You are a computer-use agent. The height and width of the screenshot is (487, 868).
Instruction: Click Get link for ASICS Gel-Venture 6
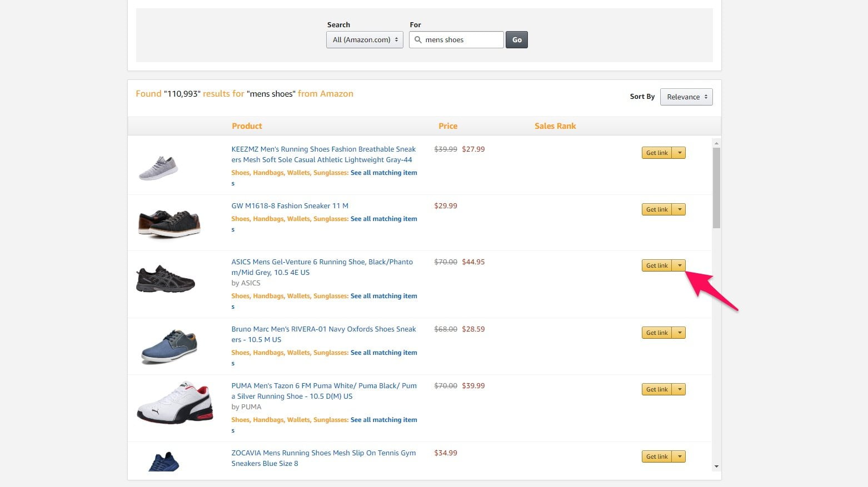[x=657, y=265]
